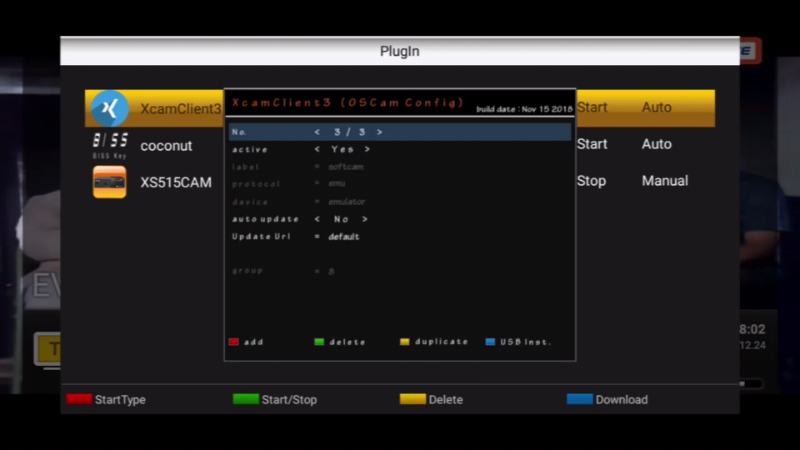Viewport: 800px width, 450px height.
Task: Click the green delete square in OSCam Config
Action: click(x=319, y=342)
